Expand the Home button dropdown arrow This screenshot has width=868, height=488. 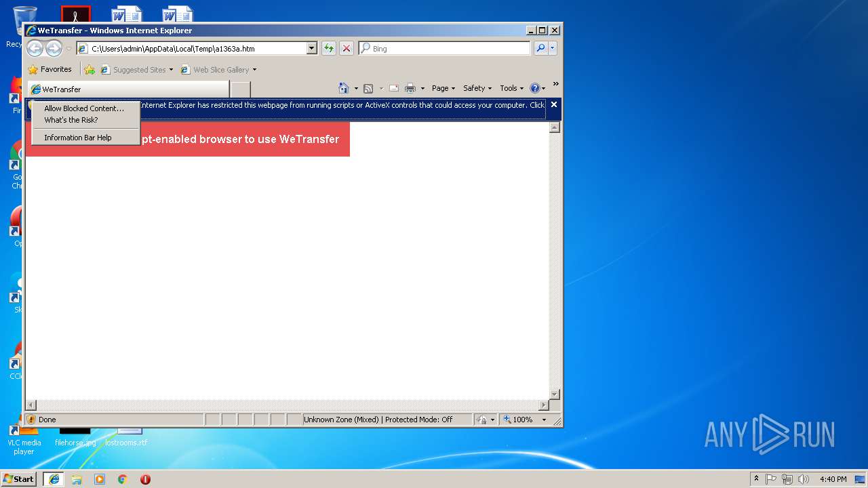tap(356, 89)
